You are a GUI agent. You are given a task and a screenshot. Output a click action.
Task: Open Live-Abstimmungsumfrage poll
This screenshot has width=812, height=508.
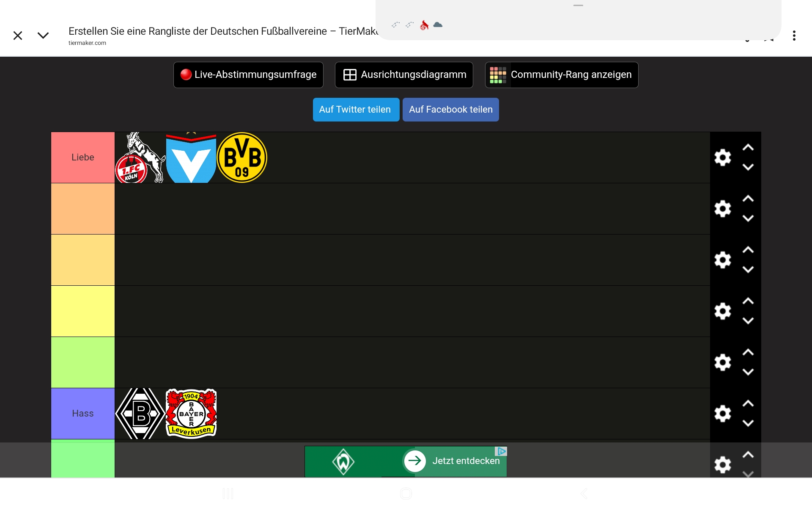(248, 75)
